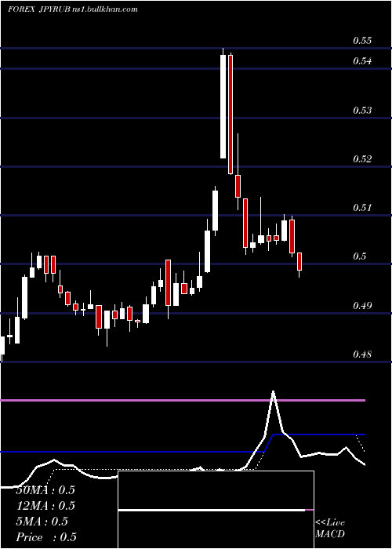Click the 'Price : 0.5' legend text

[46, 537]
